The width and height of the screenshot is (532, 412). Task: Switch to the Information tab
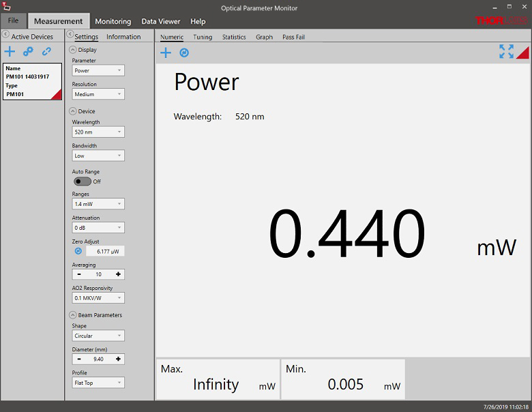coord(123,37)
